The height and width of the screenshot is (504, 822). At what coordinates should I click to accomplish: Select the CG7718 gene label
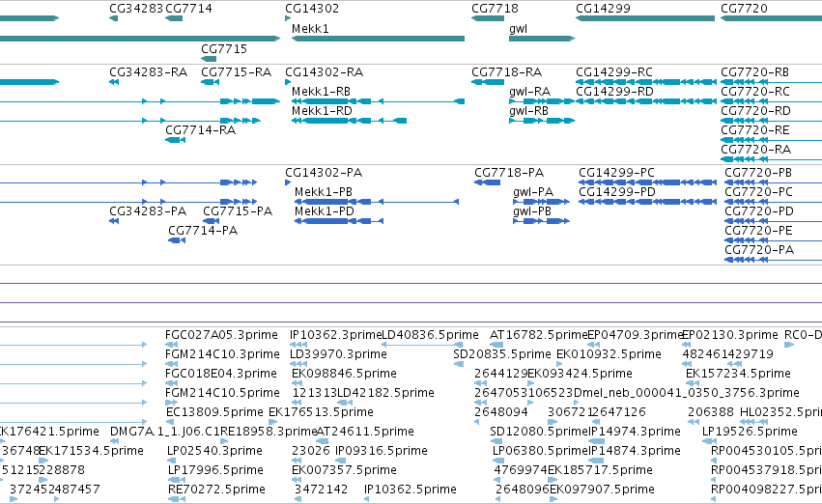pos(495,9)
